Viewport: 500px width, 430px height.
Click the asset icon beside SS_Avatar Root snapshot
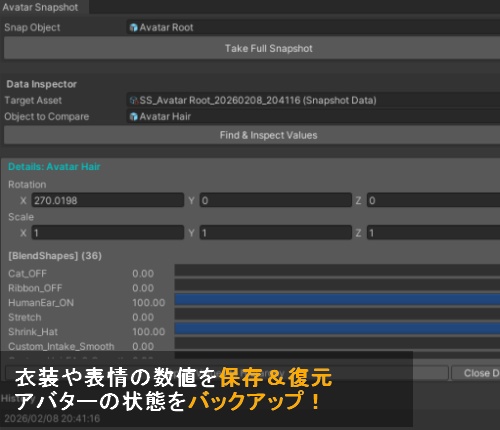coord(134,100)
